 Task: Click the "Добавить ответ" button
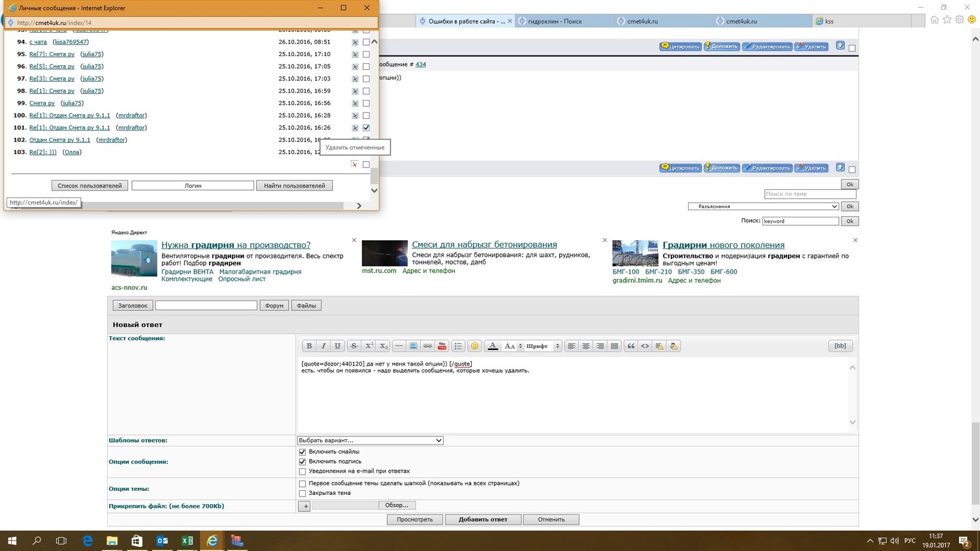(483, 520)
